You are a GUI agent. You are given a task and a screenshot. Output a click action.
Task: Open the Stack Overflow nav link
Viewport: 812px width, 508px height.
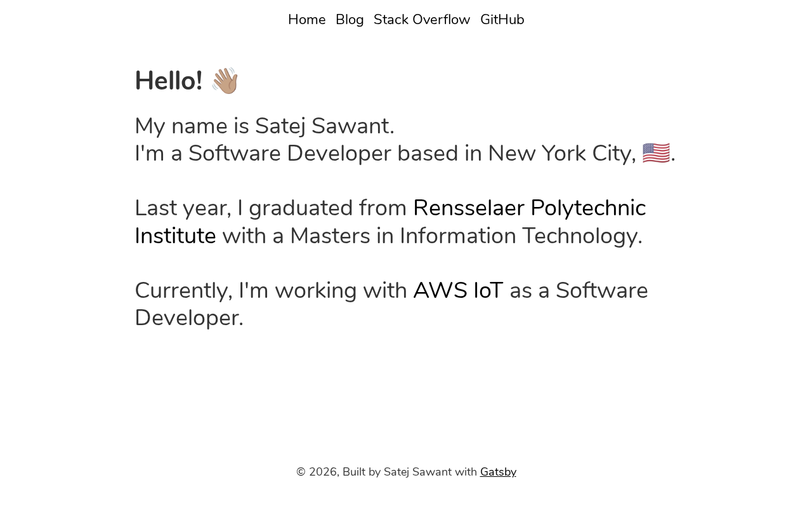pyautogui.click(x=422, y=20)
